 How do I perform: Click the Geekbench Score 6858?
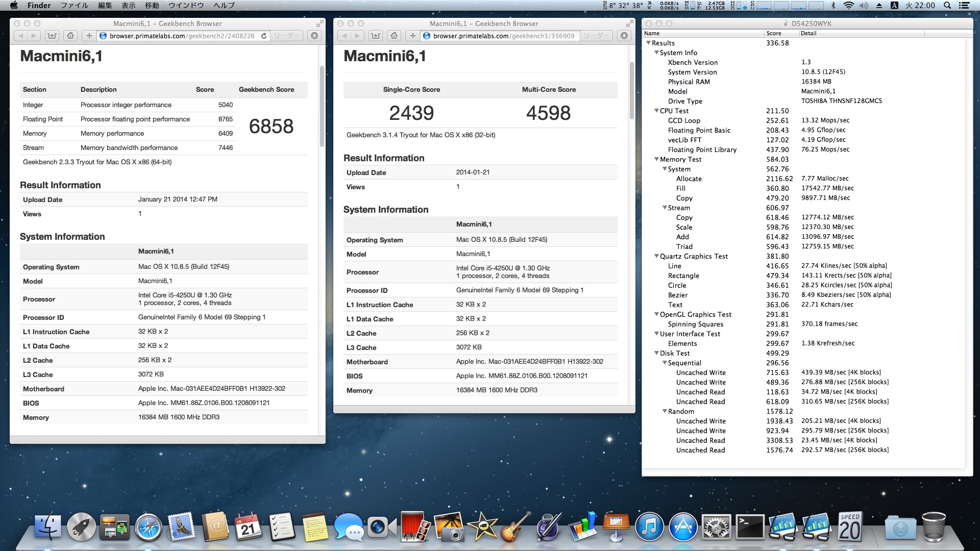271,127
